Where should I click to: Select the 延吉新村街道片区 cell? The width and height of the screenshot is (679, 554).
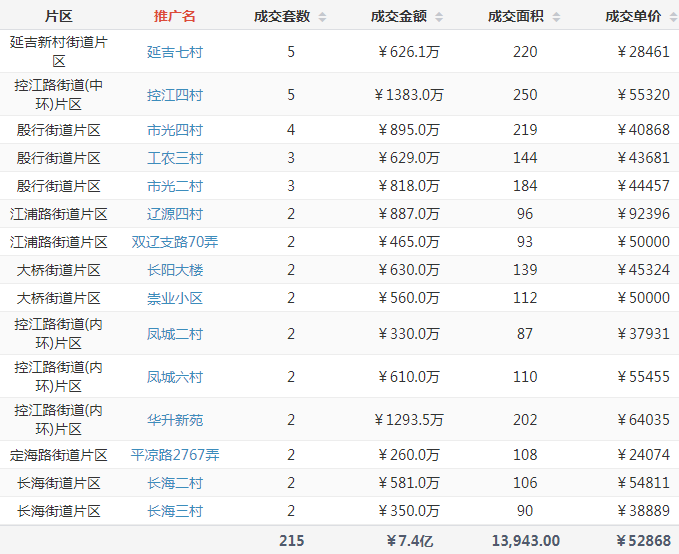58,52
